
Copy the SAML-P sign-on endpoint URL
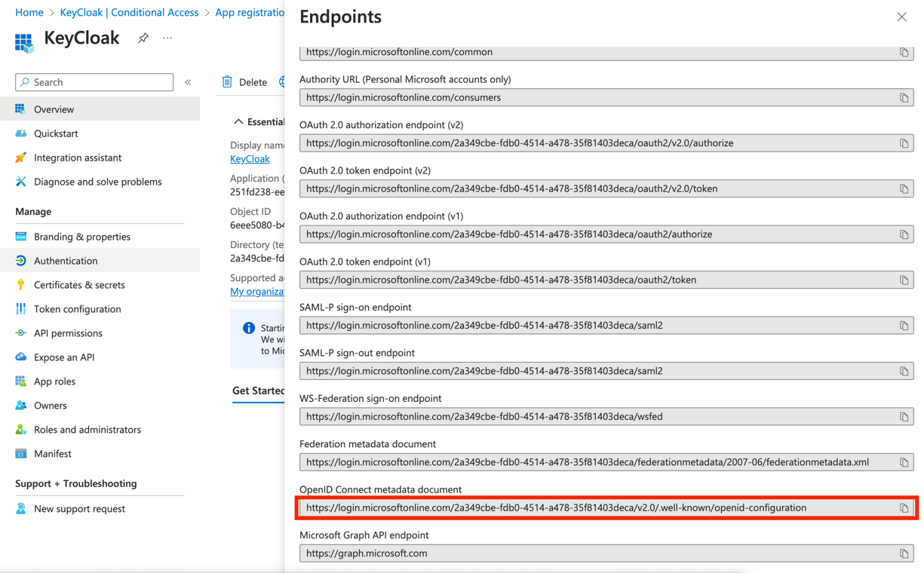click(x=904, y=326)
